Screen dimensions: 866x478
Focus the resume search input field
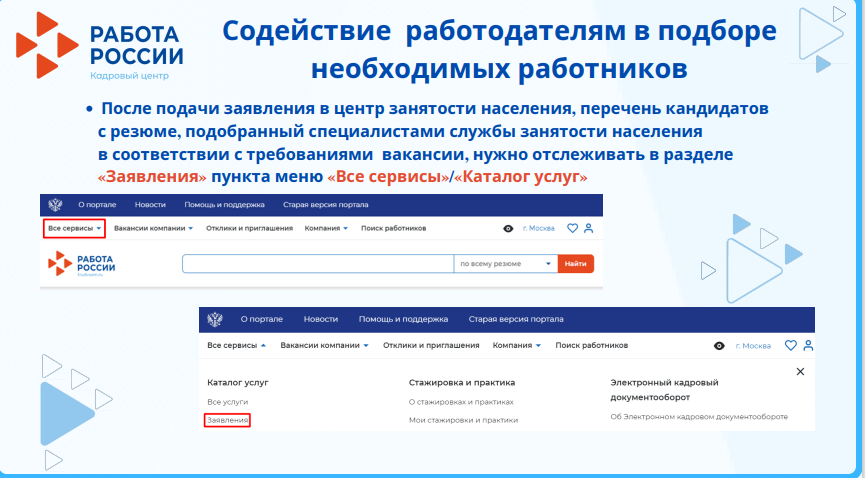pyautogui.click(x=318, y=264)
